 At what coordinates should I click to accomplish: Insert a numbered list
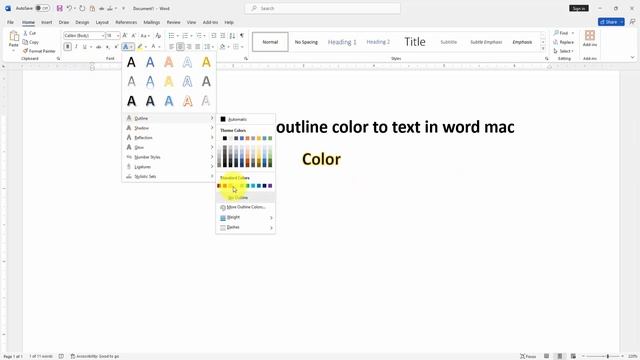pos(185,36)
